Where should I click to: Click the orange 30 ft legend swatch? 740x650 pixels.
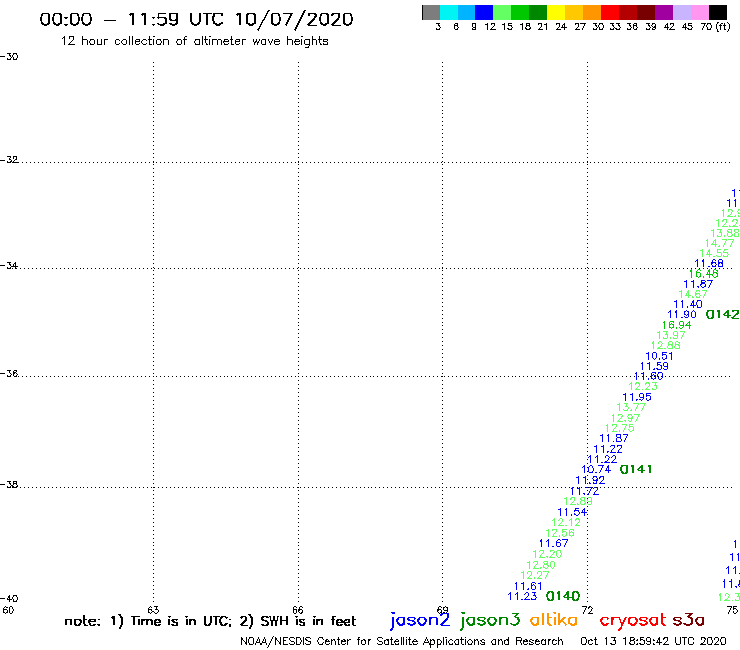click(x=592, y=12)
